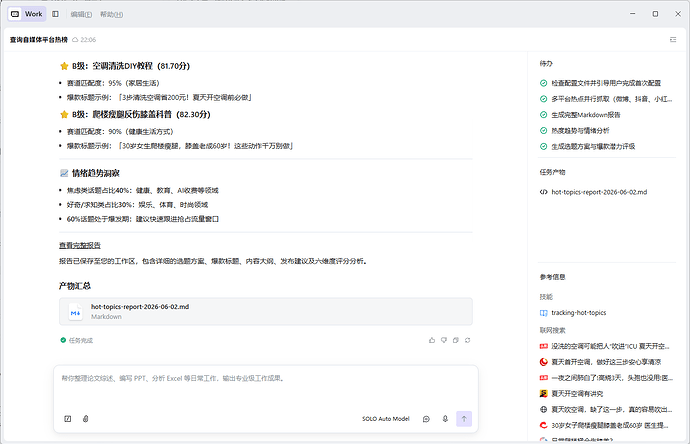Viewport: 690px width, 444px height.
Task: Open hot-topics-report-2026-06-02.md under 任务产物
Action: 599,192
